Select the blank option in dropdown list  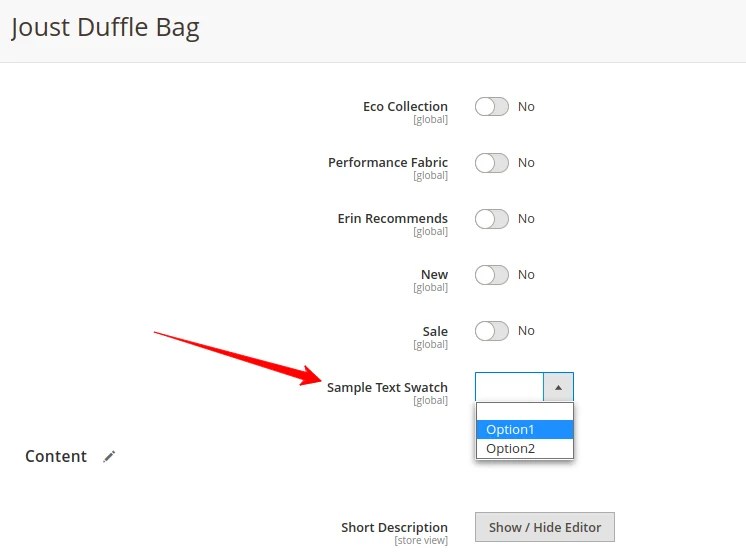coord(525,412)
